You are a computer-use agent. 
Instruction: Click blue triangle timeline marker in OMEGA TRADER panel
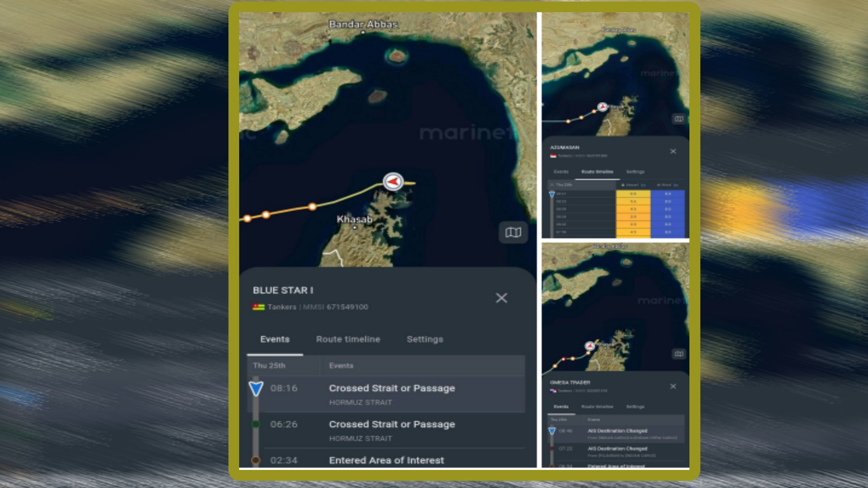click(552, 431)
